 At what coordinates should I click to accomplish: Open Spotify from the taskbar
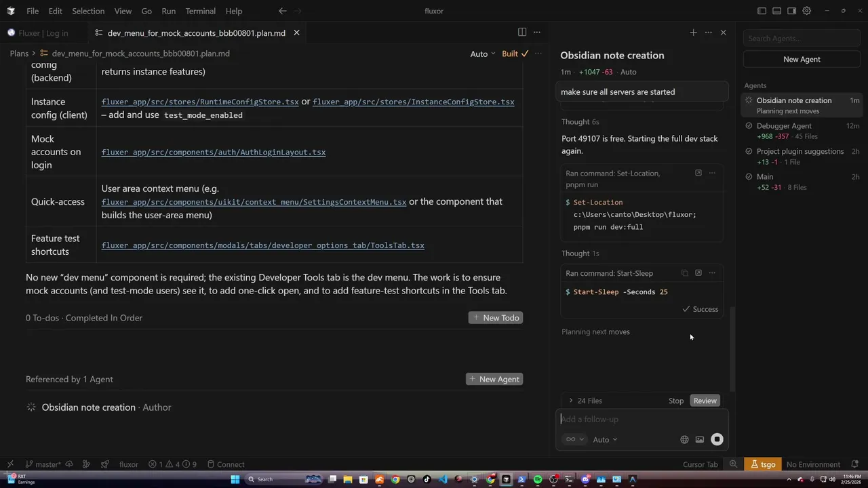[538, 479]
